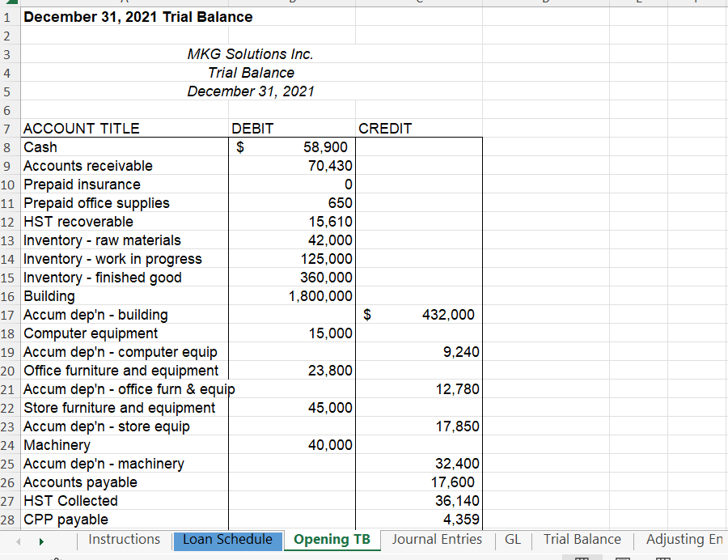Select the credit value 36,140
The height and width of the screenshot is (560, 728).
[x=419, y=501]
